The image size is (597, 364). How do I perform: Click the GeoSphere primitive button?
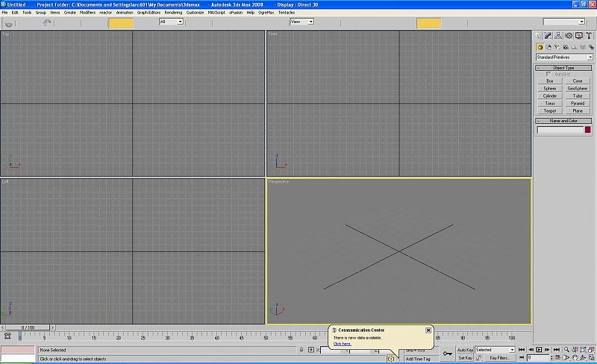point(578,88)
